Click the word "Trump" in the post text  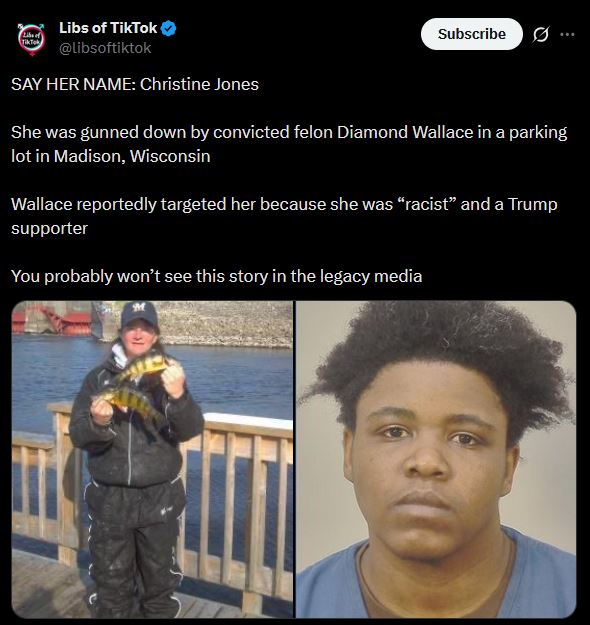[532, 204]
